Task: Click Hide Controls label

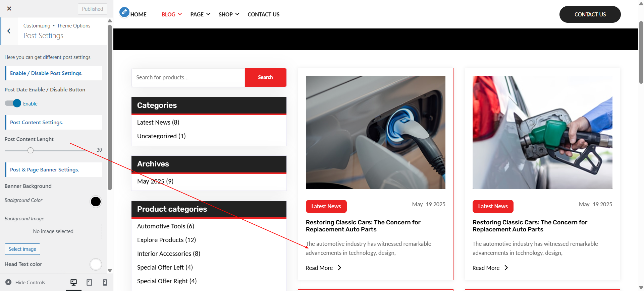Action: point(30,282)
